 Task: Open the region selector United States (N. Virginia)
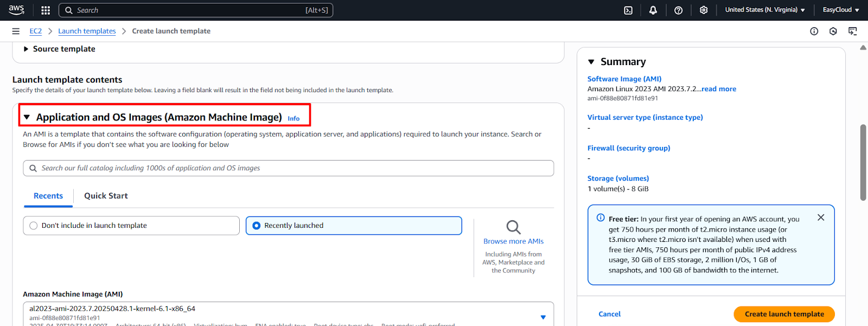pyautogui.click(x=765, y=10)
